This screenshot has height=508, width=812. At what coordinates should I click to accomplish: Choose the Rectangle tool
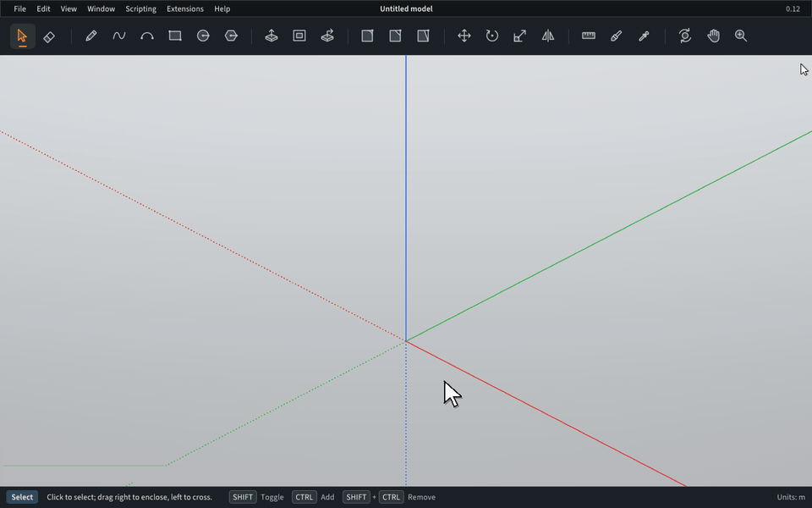(175, 36)
